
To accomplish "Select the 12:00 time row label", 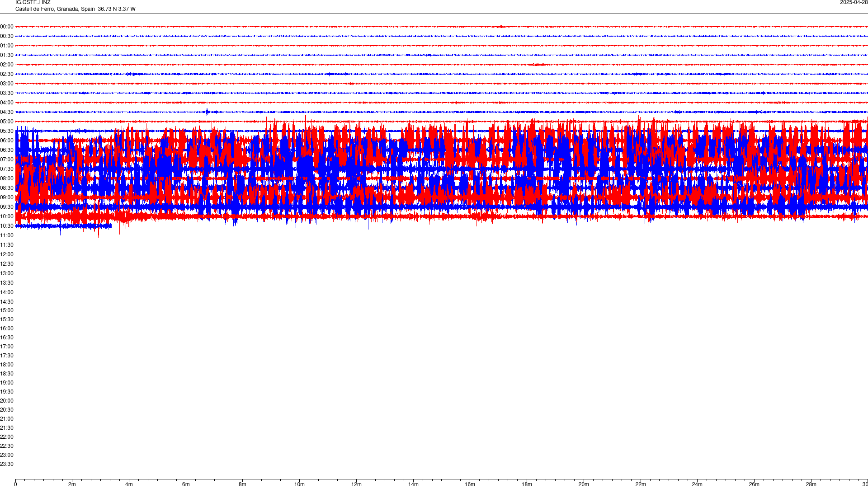I will pyautogui.click(x=7, y=254).
